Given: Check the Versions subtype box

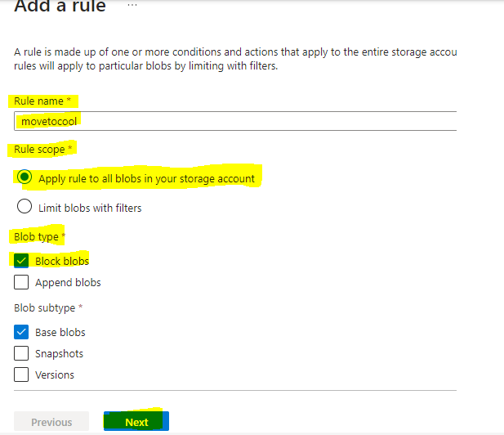Looking at the screenshot, I should (x=21, y=374).
